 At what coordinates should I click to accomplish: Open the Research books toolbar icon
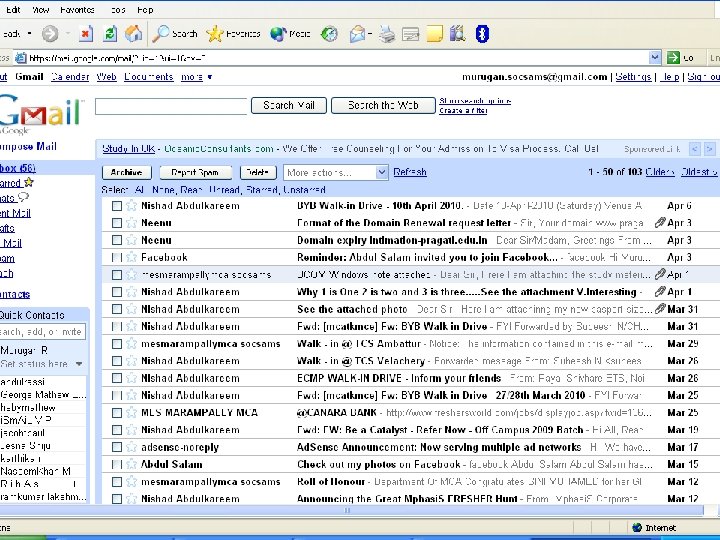pos(457,34)
